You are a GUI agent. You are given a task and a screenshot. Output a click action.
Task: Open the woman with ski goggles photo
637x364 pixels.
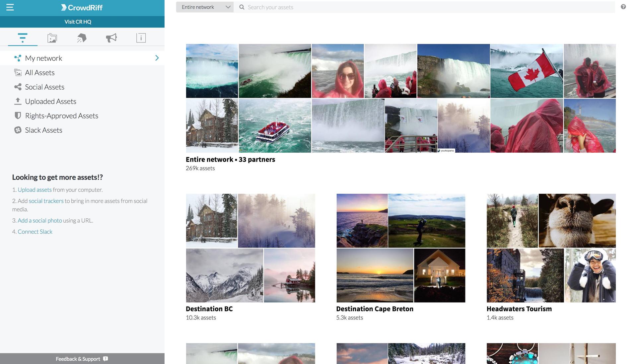pyautogui.click(x=590, y=275)
